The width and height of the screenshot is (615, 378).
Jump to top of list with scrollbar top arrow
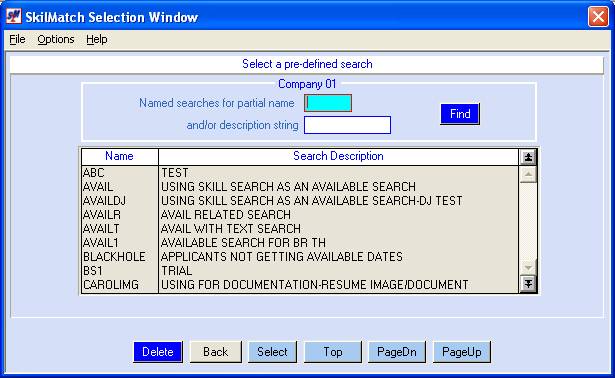click(x=528, y=157)
